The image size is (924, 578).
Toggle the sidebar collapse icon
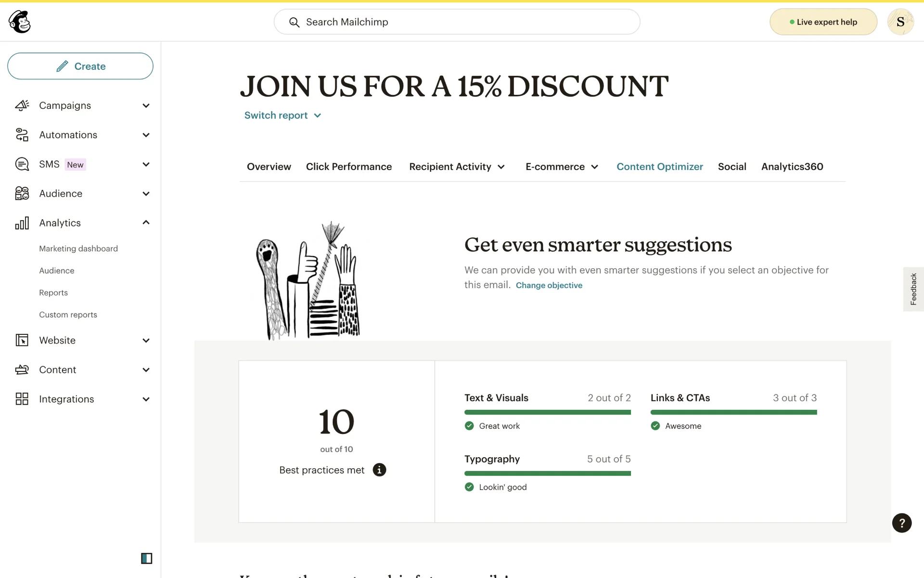146,558
